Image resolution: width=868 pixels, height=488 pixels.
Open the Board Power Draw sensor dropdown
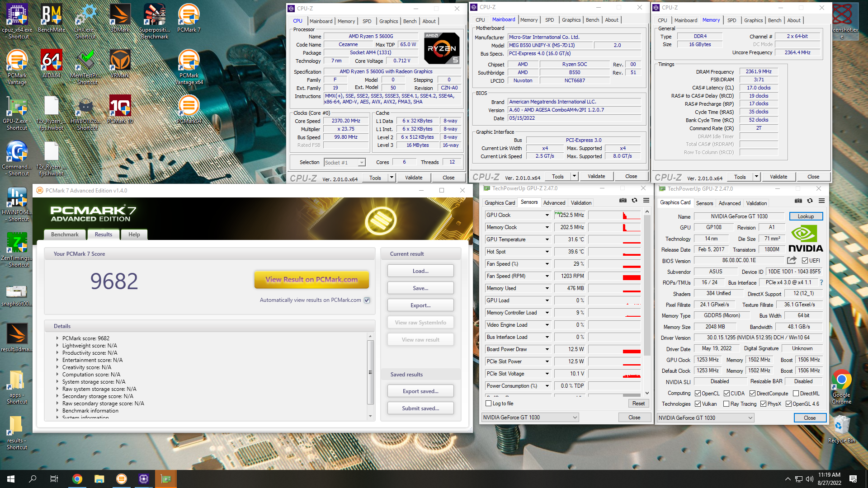547,349
